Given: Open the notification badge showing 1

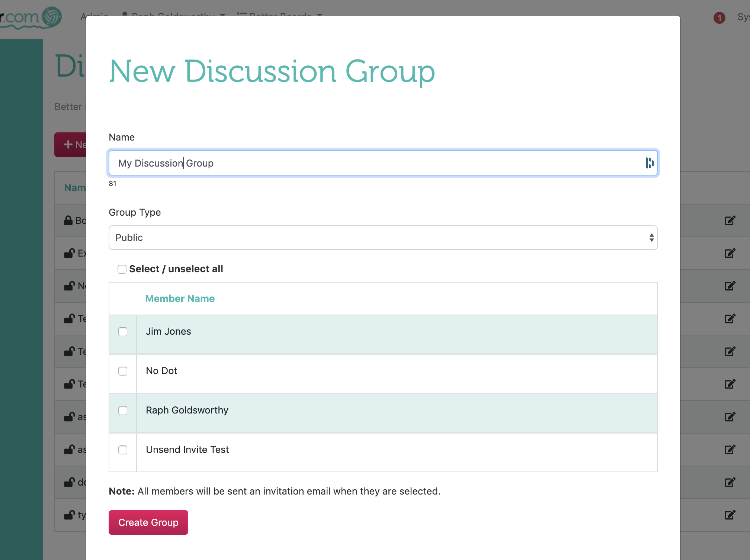Looking at the screenshot, I should click(719, 18).
